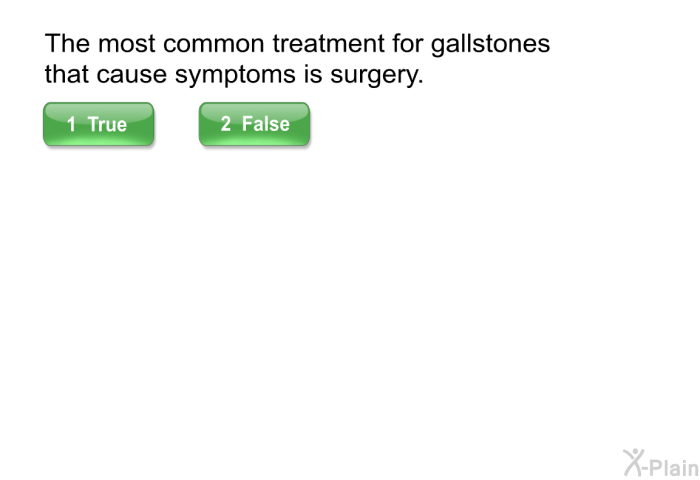Click the word "True" on first button
700x480 pixels.
coord(107,124)
